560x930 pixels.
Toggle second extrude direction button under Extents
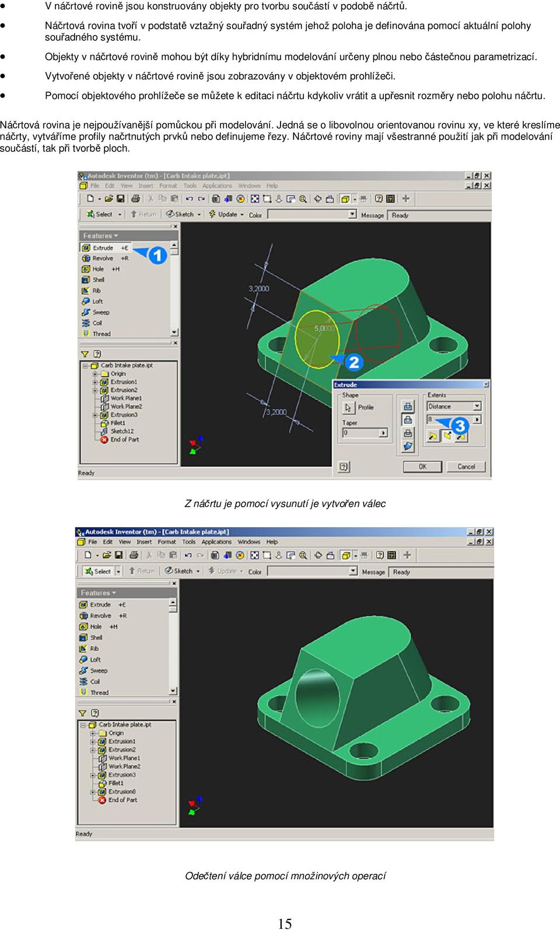coord(447,436)
